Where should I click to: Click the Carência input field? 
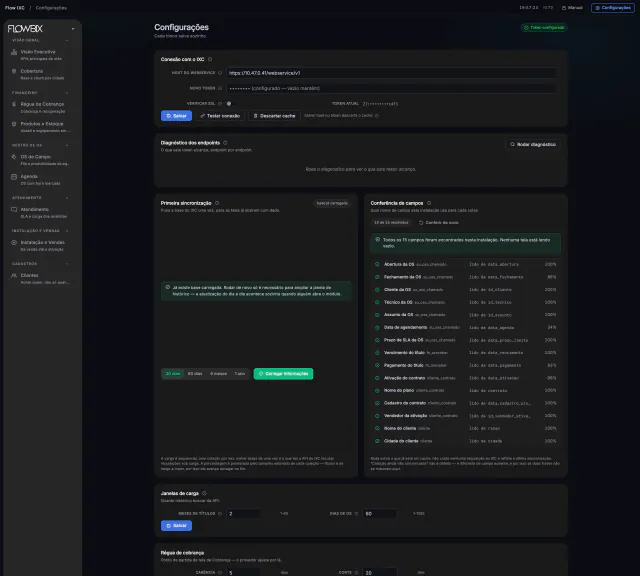244,573
